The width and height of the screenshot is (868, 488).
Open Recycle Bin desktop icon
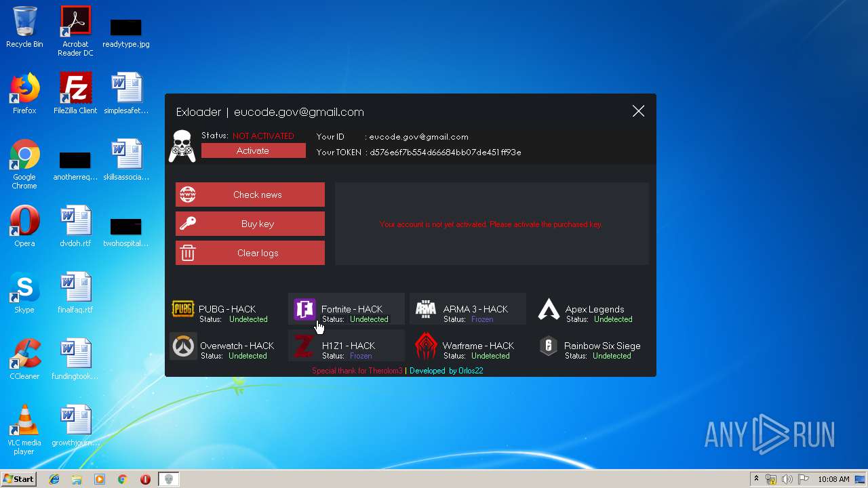pyautogui.click(x=24, y=27)
